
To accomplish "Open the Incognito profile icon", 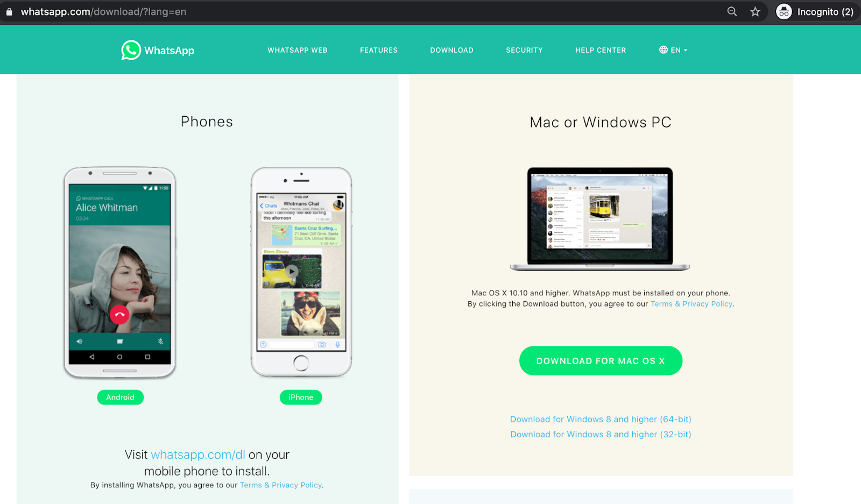I will click(x=784, y=12).
